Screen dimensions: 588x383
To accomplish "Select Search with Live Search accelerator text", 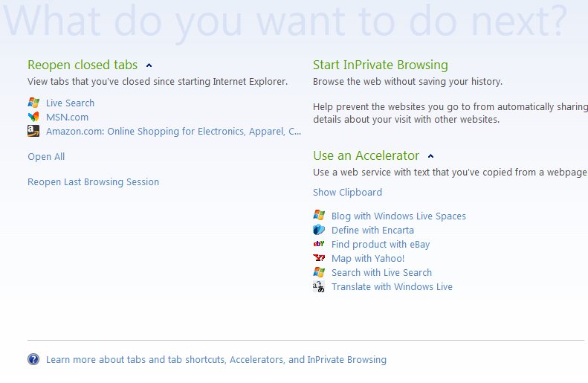I will point(381,272).
